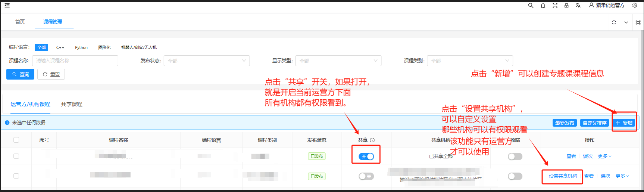Tick the select-all checkbox in table header
644x192 pixels.
[x=16, y=140]
